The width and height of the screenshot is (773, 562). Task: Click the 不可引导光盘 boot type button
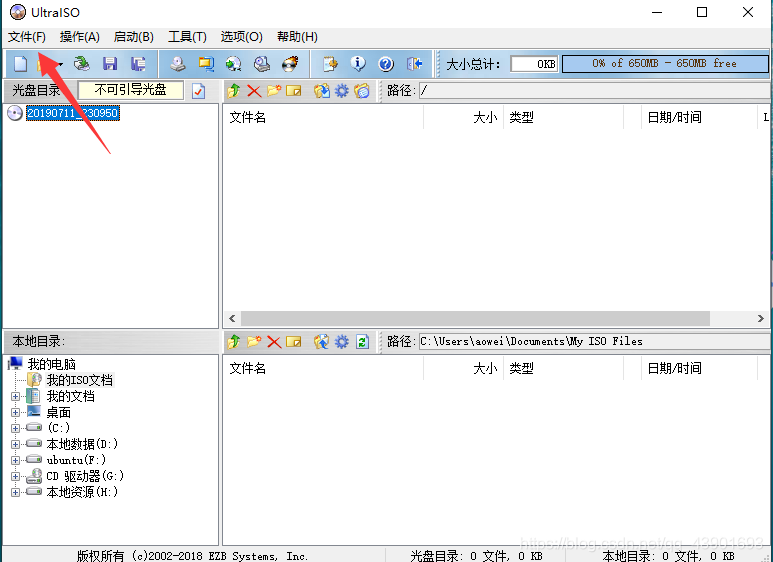point(131,90)
